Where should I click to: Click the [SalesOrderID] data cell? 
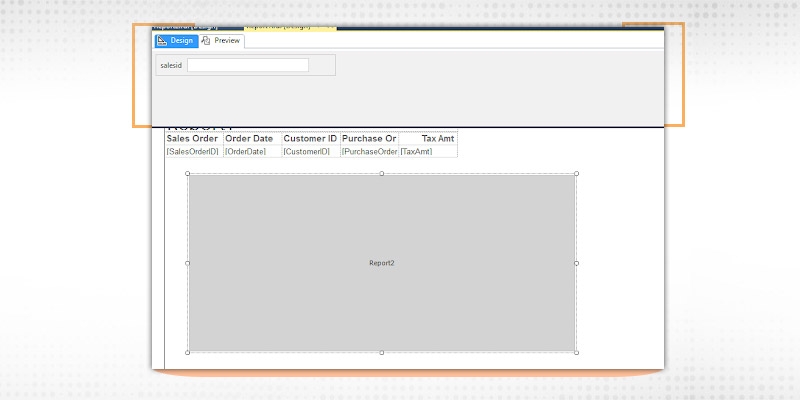tap(193, 151)
